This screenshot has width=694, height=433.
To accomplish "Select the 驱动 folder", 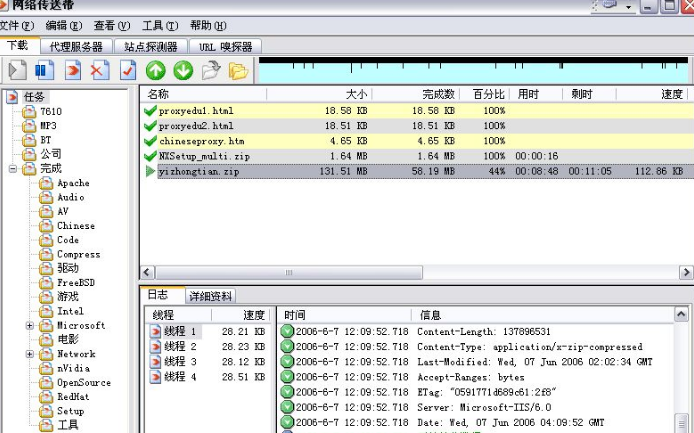I will 68,268.
